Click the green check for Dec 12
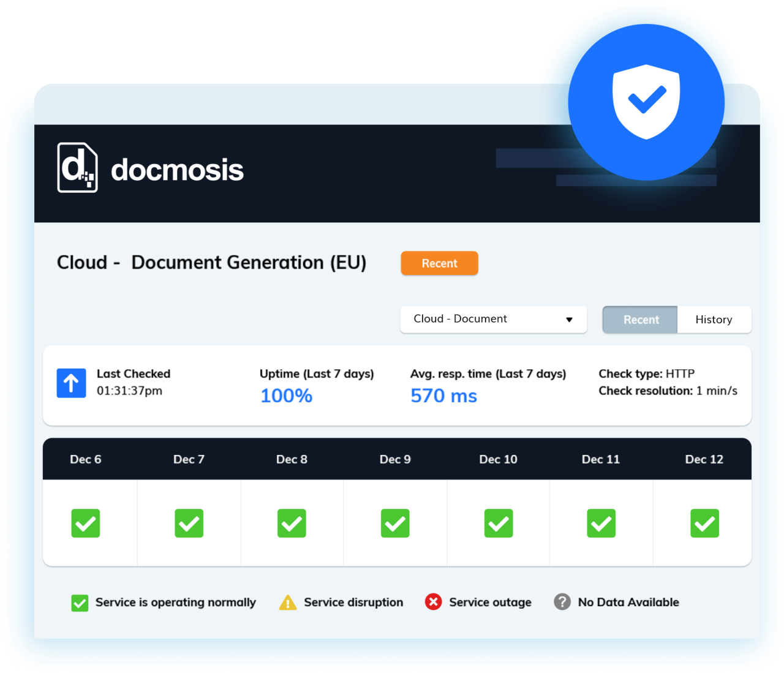 704,523
